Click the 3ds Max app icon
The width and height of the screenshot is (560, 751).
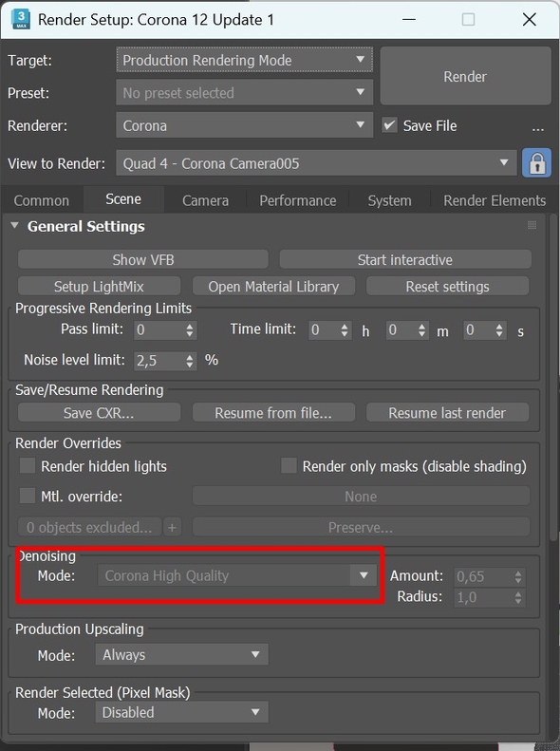pos(21,19)
